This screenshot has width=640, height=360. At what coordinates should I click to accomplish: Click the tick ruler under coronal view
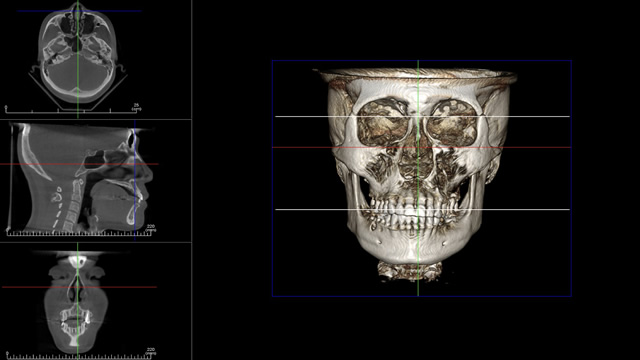[79, 355]
